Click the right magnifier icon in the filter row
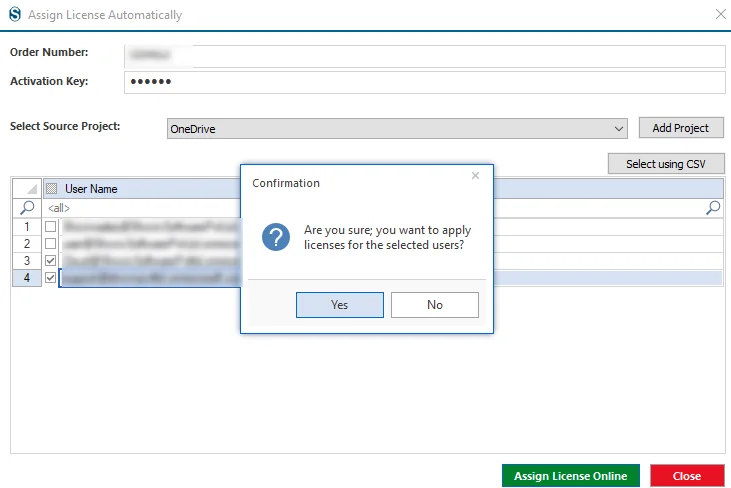This screenshot has height=488, width=731. click(x=713, y=208)
